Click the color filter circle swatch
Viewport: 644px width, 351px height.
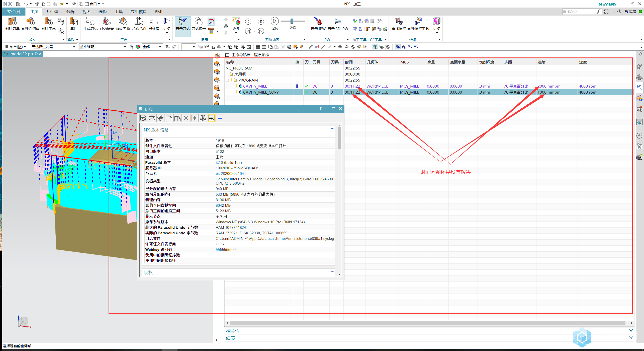coord(138,47)
